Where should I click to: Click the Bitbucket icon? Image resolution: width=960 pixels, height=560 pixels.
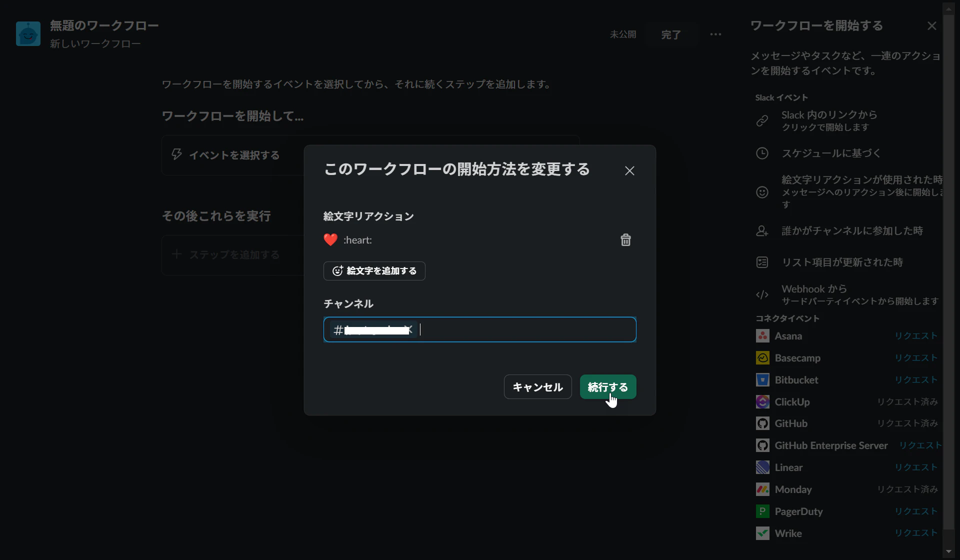pyautogui.click(x=762, y=380)
